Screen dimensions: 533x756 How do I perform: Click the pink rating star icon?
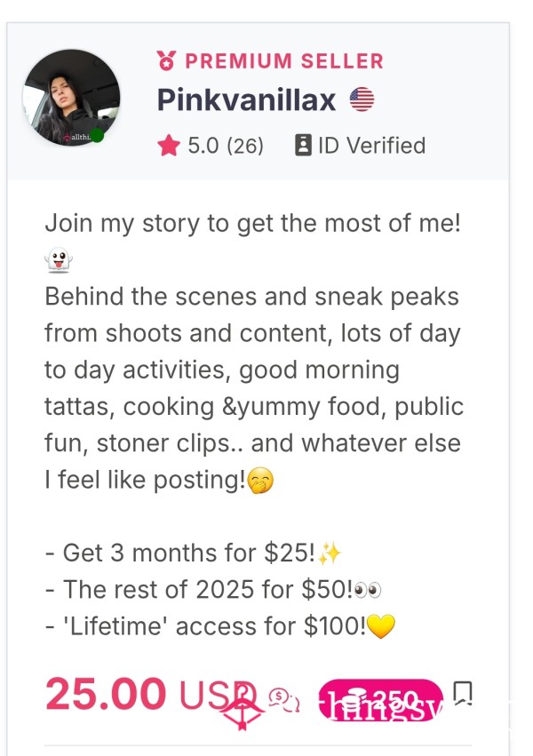[169, 146]
